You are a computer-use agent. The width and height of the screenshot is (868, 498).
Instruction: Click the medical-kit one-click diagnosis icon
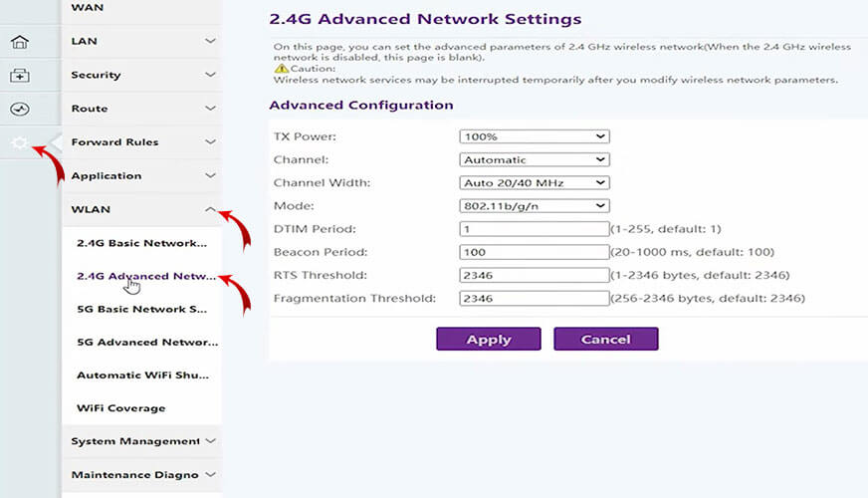coord(19,76)
